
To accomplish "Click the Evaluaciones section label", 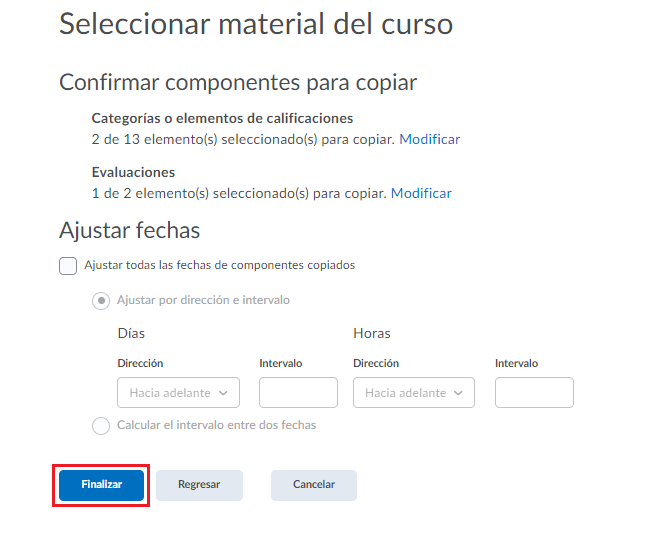I will [x=133, y=172].
